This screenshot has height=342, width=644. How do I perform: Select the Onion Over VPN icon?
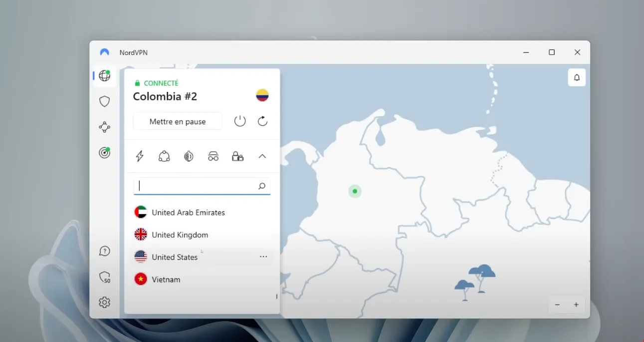point(189,156)
